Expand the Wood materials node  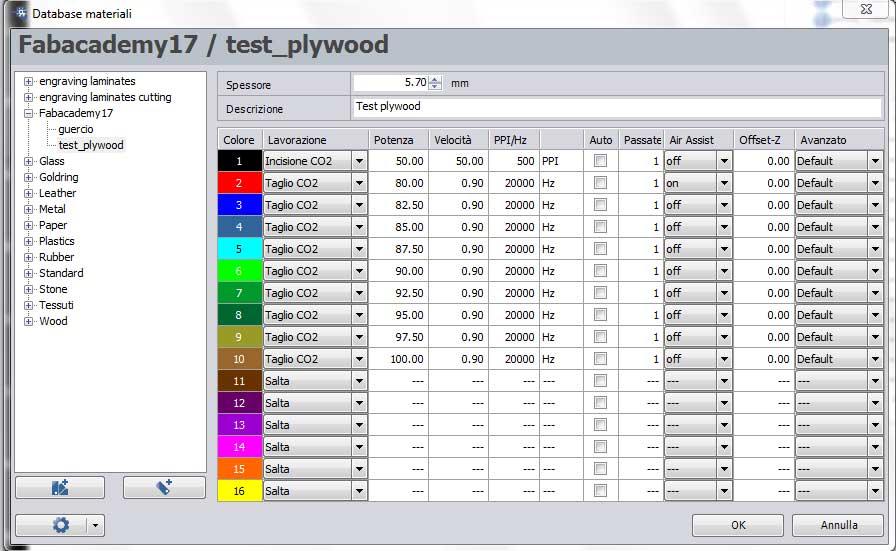28,321
